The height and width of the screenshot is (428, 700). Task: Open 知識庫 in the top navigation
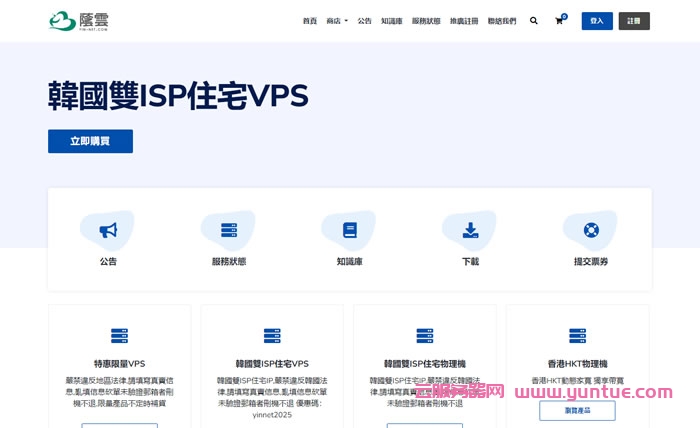[x=392, y=21]
